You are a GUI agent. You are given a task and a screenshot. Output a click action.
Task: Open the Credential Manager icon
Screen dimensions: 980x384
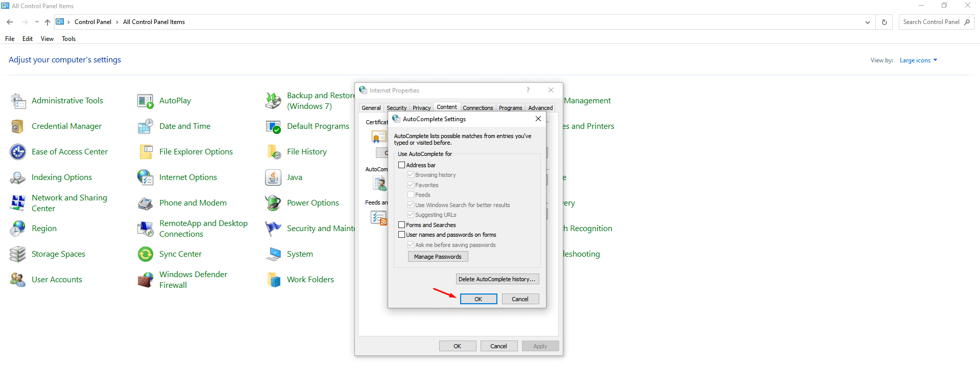tap(18, 126)
